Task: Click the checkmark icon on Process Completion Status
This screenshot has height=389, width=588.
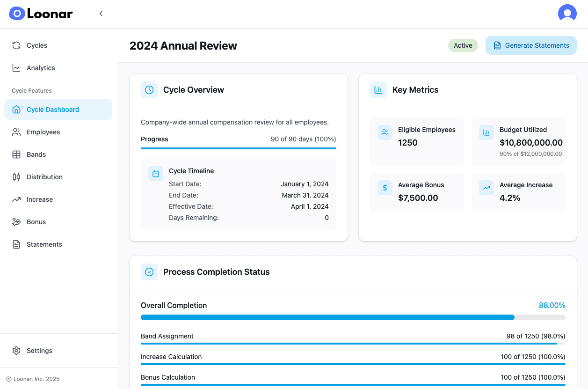Action: [x=149, y=272]
